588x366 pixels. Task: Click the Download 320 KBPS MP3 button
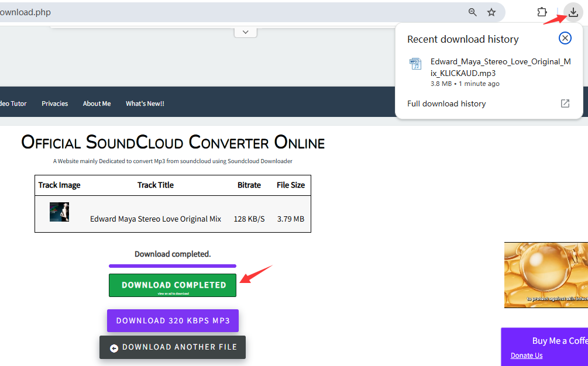click(173, 320)
